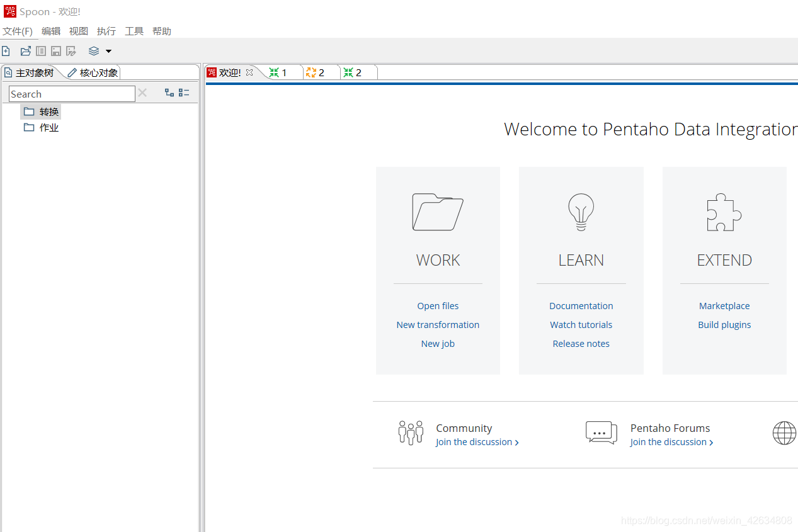The image size is (798, 532).
Task: Click the Community heading text
Action: pos(464,428)
